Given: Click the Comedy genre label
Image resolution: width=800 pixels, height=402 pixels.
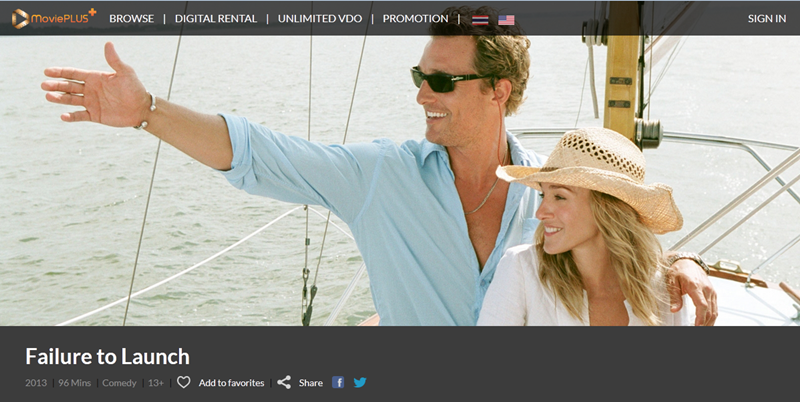Looking at the screenshot, I should [x=119, y=383].
